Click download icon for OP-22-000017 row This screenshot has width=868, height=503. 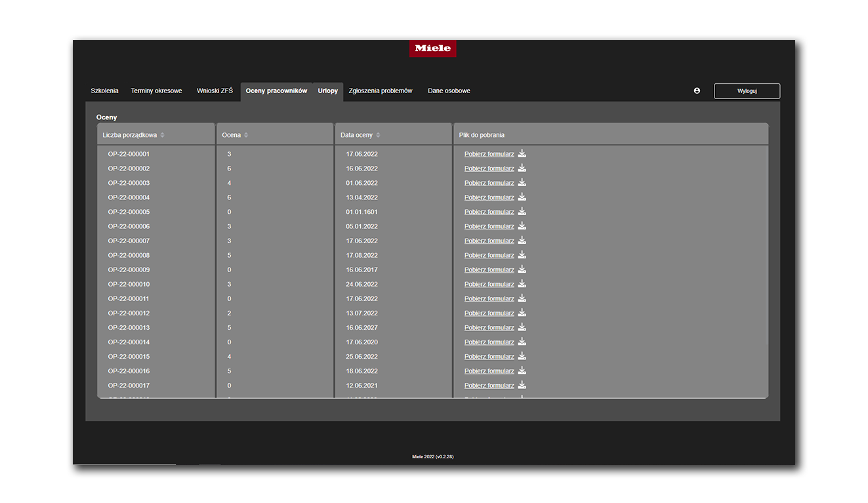pos(522,385)
